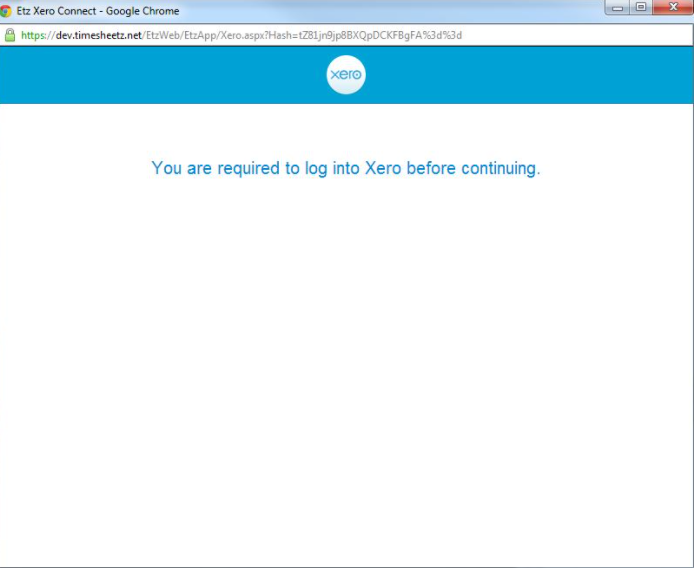Click the 'Etz Xero Connect - Google Chrome' title text
This screenshot has width=694, height=568.
coord(98,11)
